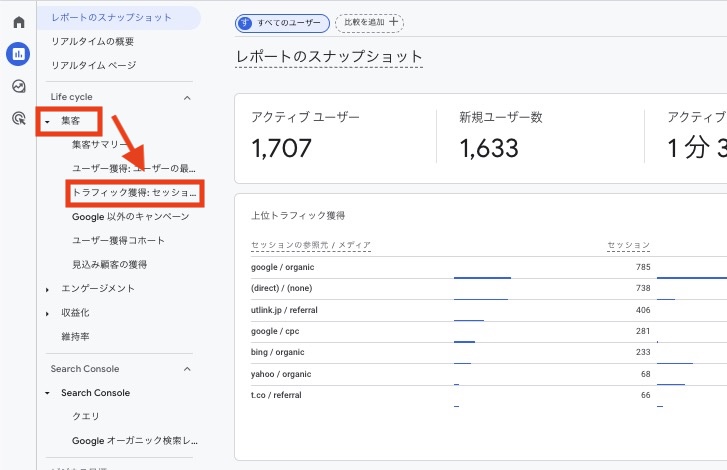The height and width of the screenshot is (470, 727).
Task: Open リアルタイム ページ report
Action: coord(94,65)
